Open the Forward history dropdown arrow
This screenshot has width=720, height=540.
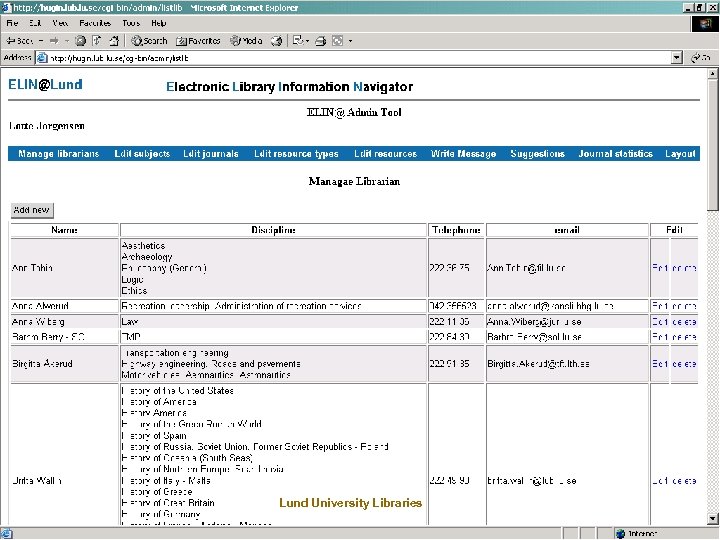pyautogui.click(x=67, y=41)
